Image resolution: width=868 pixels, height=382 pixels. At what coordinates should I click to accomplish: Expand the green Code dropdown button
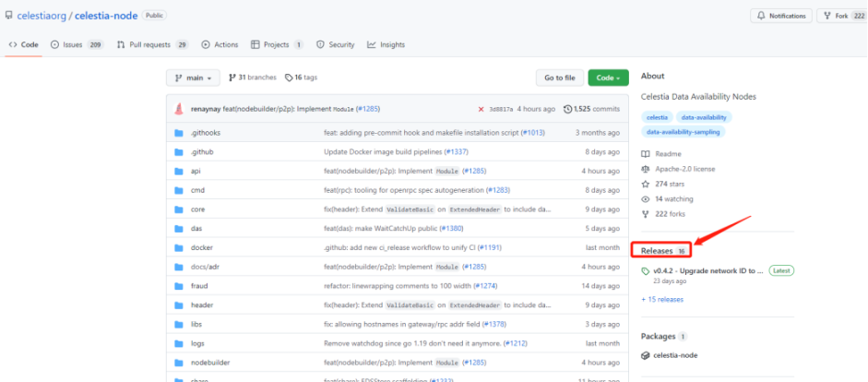610,78
